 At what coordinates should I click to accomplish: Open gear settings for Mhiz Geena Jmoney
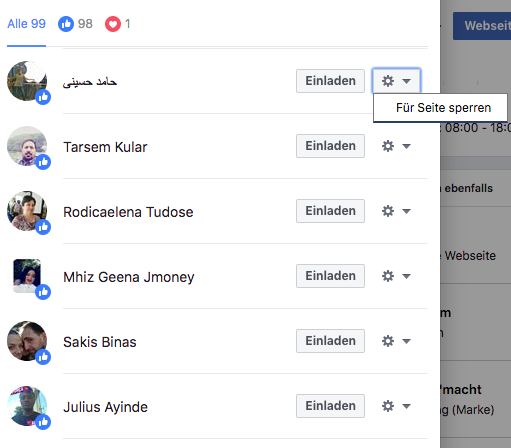coord(388,276)
